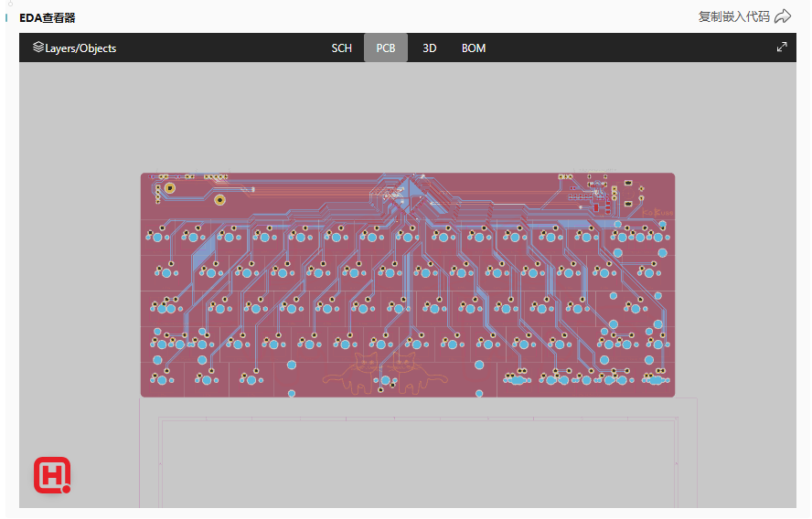The height and width of the screenshot is (519, 812).
Task: Show the BOM tab
Action: coord(474,48)
